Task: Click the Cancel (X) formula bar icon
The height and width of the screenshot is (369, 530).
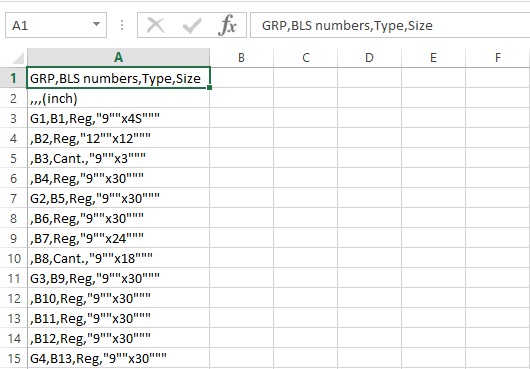Action: 156,26
